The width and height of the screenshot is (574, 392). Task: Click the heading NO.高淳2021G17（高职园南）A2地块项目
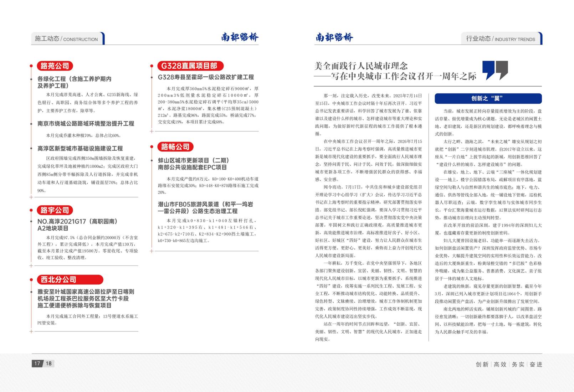click(x=77, y=225)
